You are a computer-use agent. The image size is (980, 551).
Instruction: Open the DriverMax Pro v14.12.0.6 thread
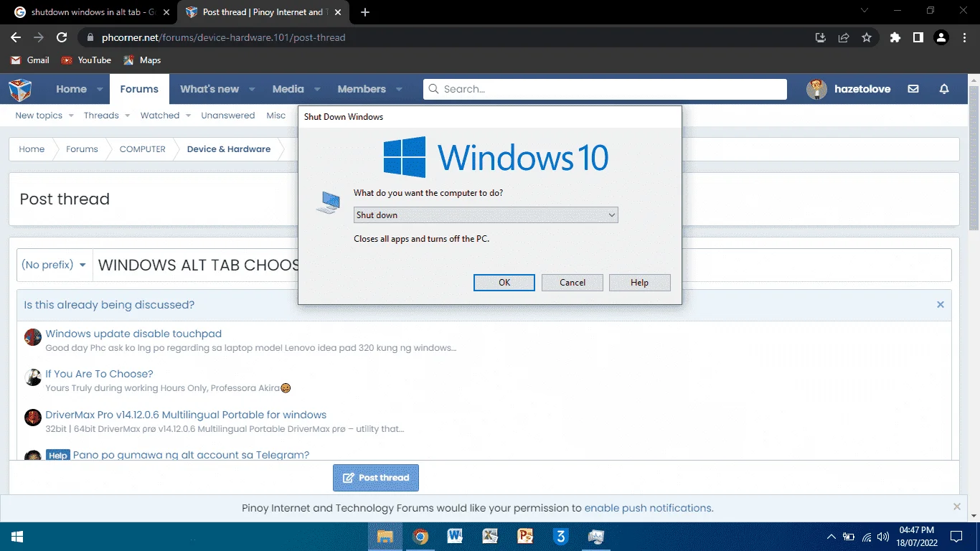click(x=186, y=415)
